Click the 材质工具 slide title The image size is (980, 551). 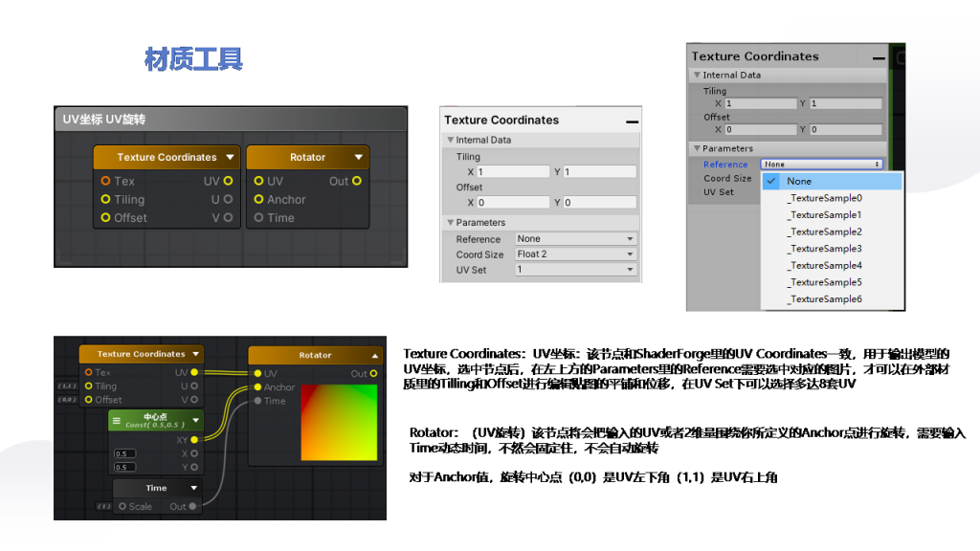[193, 59]
